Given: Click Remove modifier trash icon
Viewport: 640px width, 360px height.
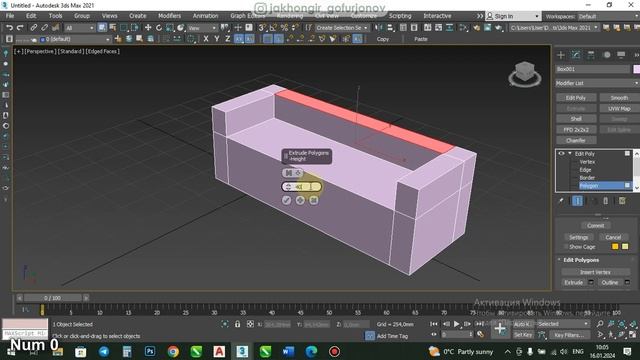Looking at the screenshot, I should tap(606, 200).
